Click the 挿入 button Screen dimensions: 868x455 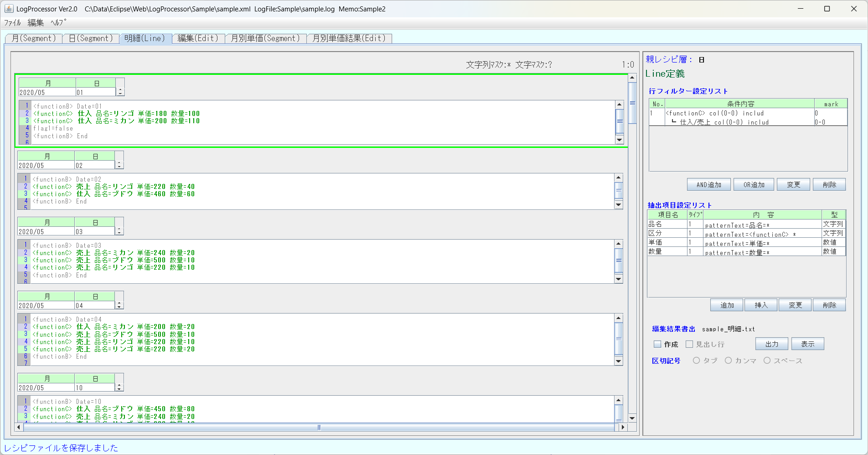click(x=761, y=305)
